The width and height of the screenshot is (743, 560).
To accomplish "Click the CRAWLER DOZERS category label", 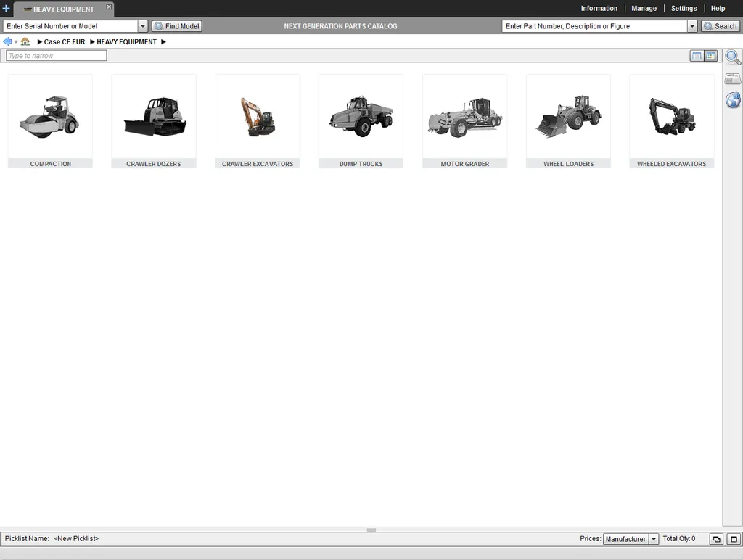I will pyautogui.click(x=154, y=164).
